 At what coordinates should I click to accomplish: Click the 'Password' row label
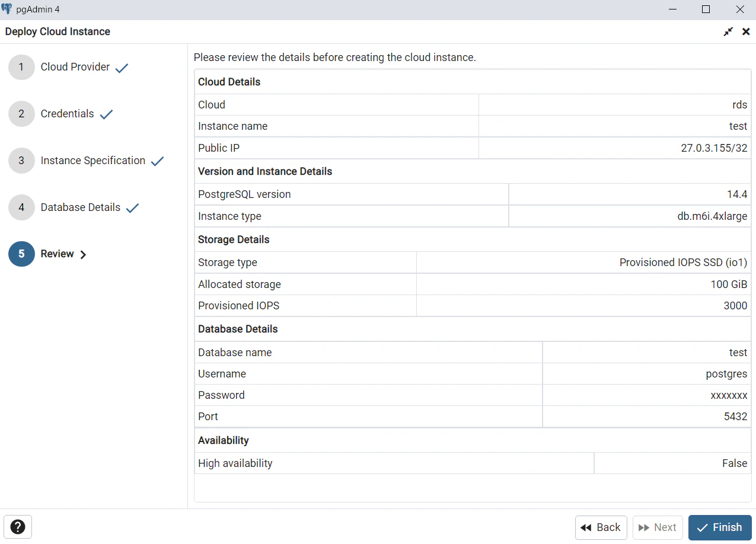coord(221,395)
